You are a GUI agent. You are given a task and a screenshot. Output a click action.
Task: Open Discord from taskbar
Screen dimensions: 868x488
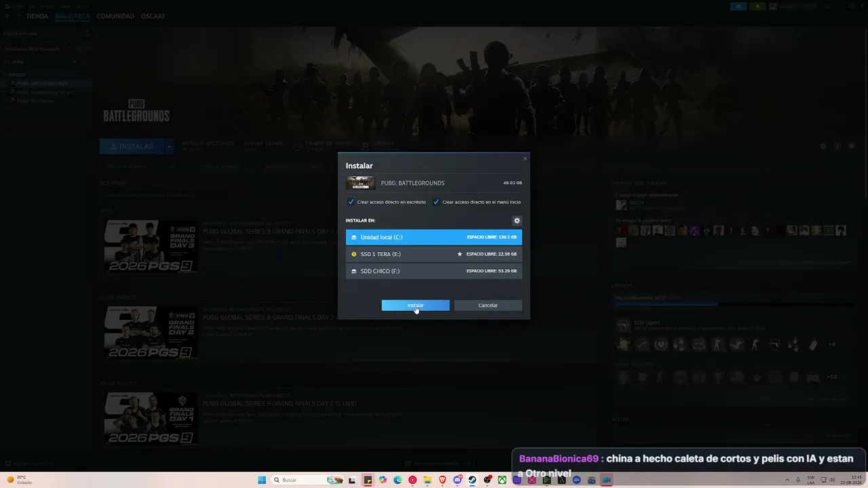point(458,480)
